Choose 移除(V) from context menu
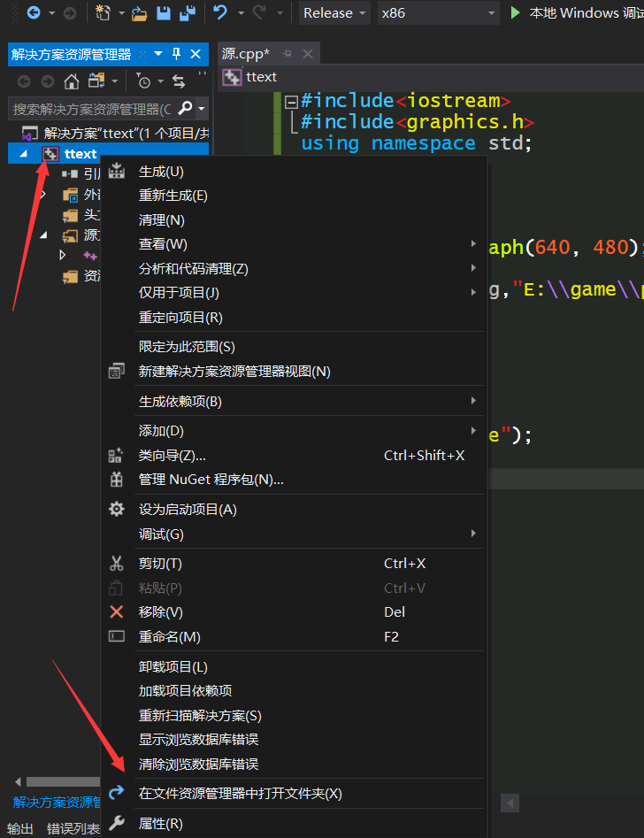The width and height of the screenshot is (644, 838). click(x=294, y=612)
